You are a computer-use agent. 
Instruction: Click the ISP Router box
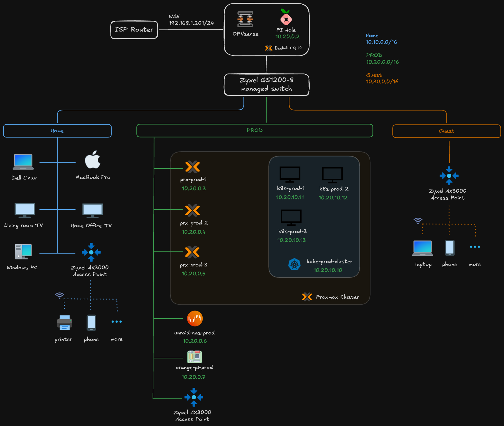pyautogui.click(x=134, y=30)
